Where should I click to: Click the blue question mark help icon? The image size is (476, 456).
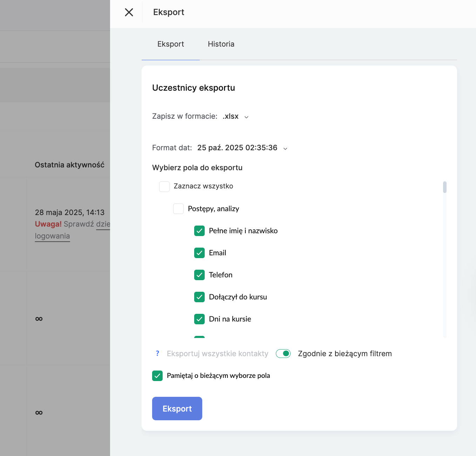point(157,353)
